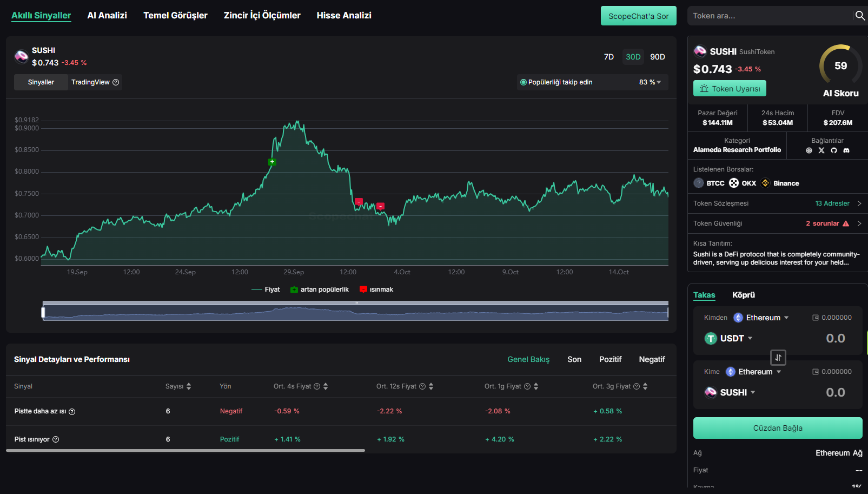868x494 pixels.
Task: Open the 'Popülerliği takip edin' dropdown
Action: [x=593, y=82]
